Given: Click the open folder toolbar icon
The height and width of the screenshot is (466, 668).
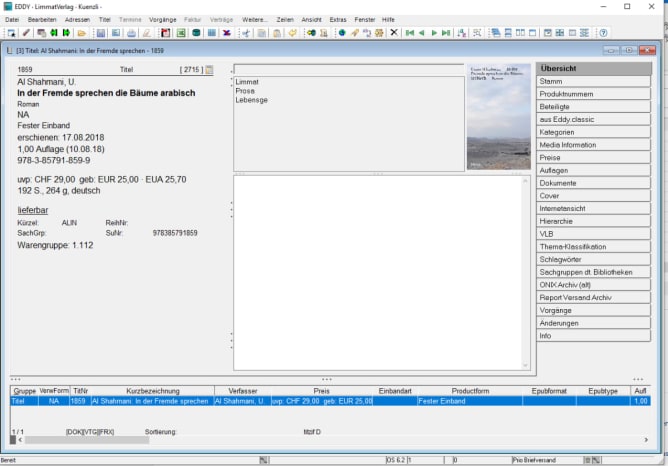Looking at the screenshot, I should 81,33.
